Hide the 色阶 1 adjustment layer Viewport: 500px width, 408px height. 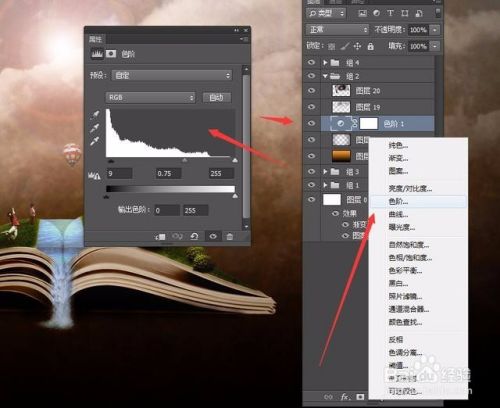[x=311, y=123]
